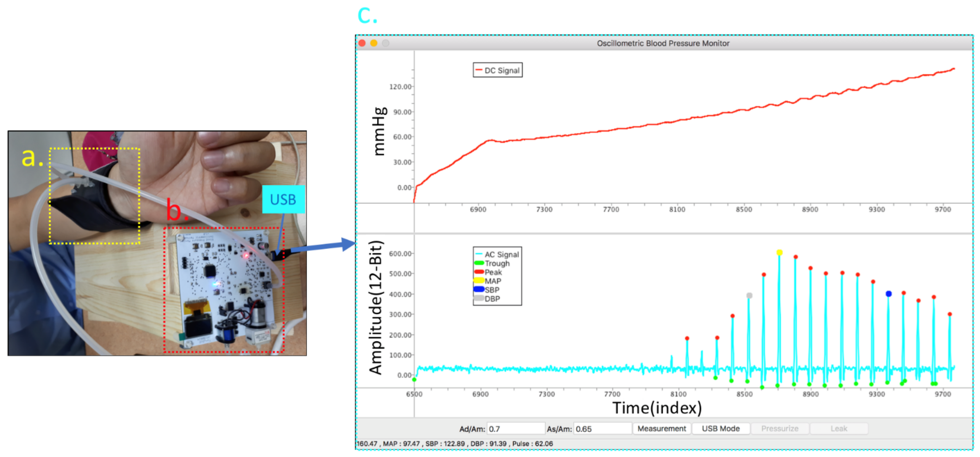Click the greyed-out Leak button

tap(838, 428)
